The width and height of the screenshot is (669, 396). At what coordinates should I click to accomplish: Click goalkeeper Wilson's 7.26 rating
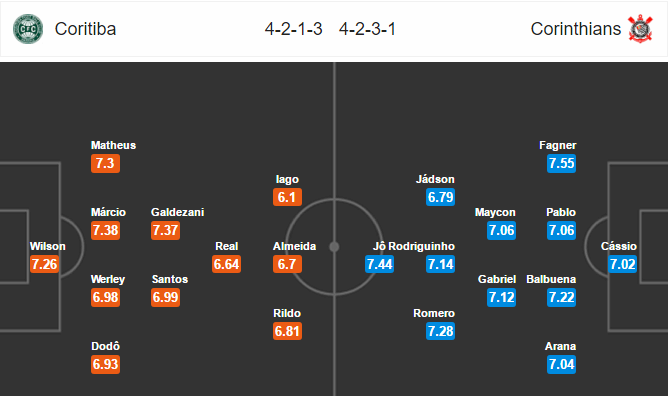click(x=44, y=264)
